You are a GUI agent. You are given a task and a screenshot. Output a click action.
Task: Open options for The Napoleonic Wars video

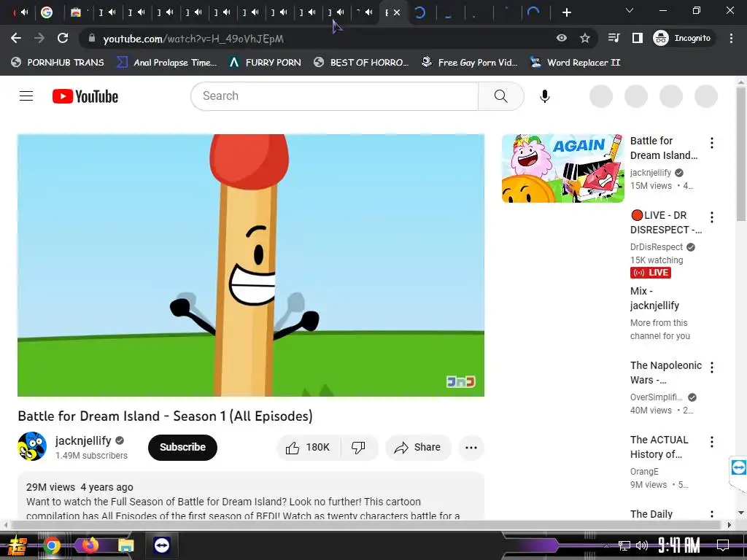712,367
